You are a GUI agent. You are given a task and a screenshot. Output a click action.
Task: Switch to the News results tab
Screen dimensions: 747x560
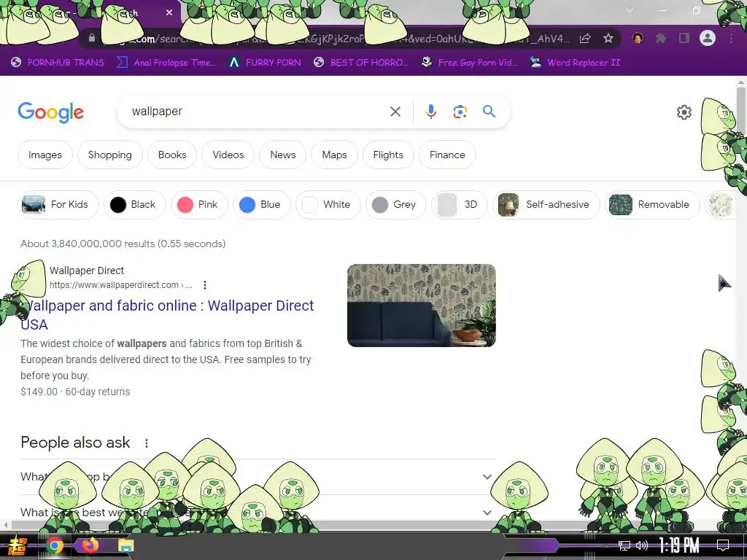point(283,155)
